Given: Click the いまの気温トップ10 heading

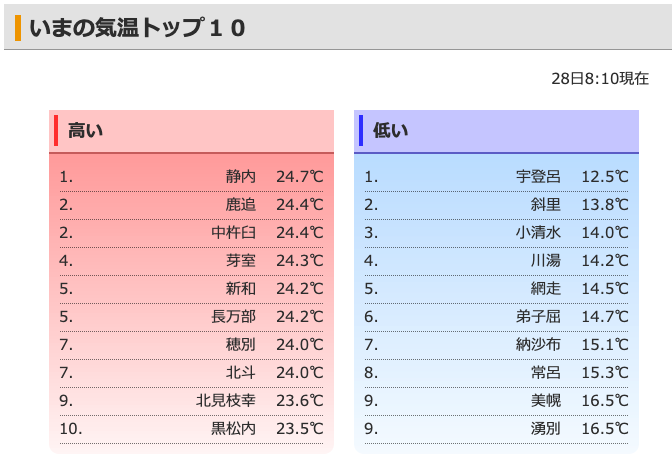Looking at the screenshot, I should click(137, 28).
